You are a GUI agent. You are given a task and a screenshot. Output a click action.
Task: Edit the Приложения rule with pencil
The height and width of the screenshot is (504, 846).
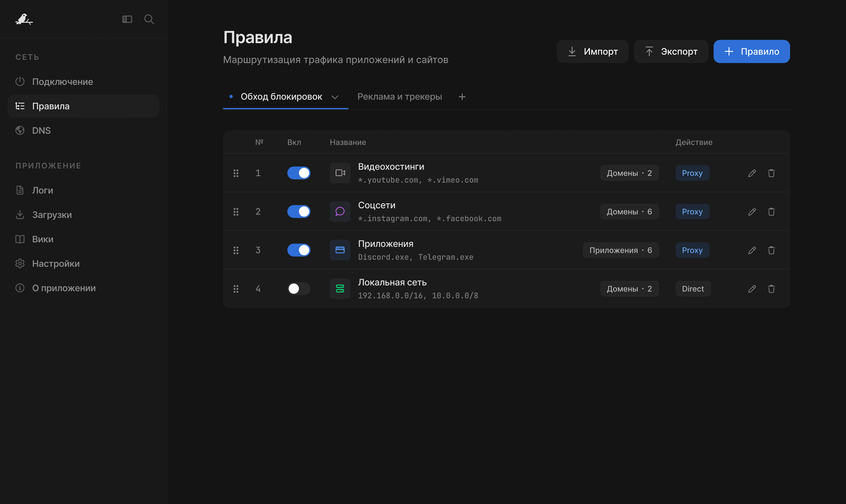click(x=752, y=250)
